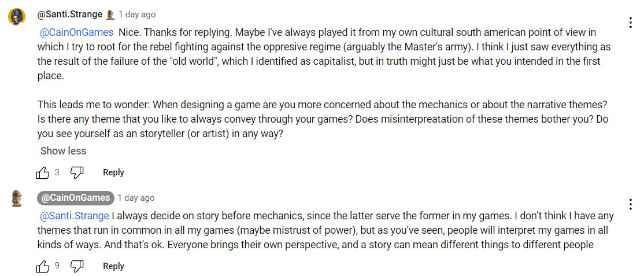
Task: Open the @Santi.Strange author name link
Action: click(69, 14)
